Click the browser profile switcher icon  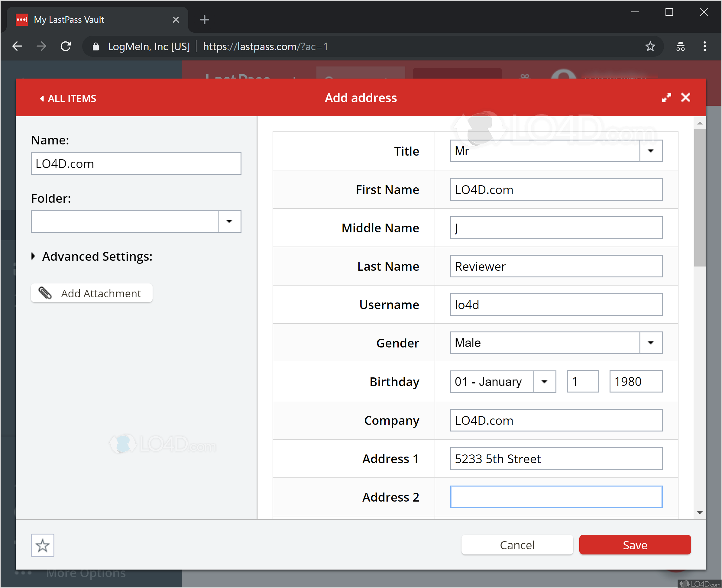[x=680, y=46]
